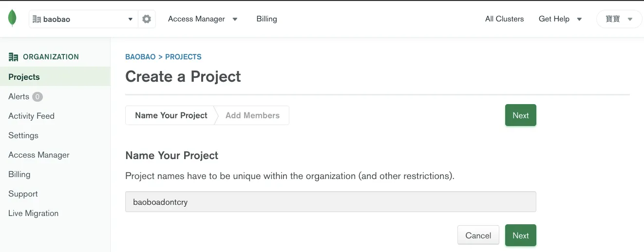Click organization building icon beside baobao selector
This screenshot has width=644, height=252.
[37, 19]
